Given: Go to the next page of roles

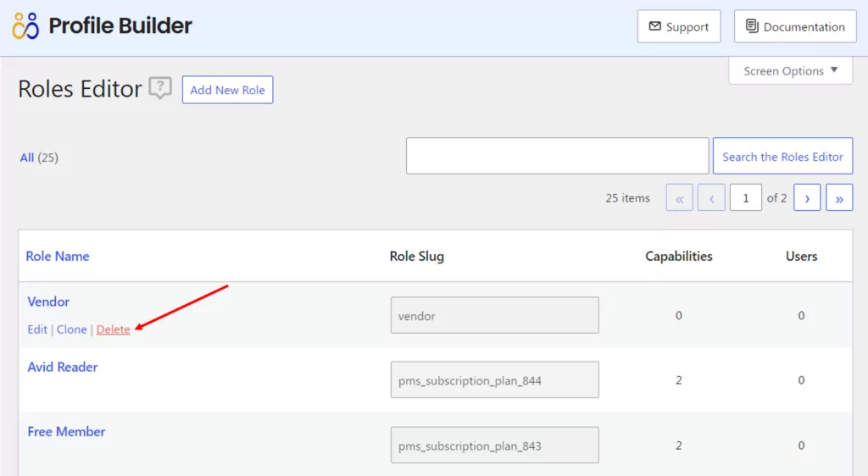Looking at the screenshot, I should click(807, 198).
